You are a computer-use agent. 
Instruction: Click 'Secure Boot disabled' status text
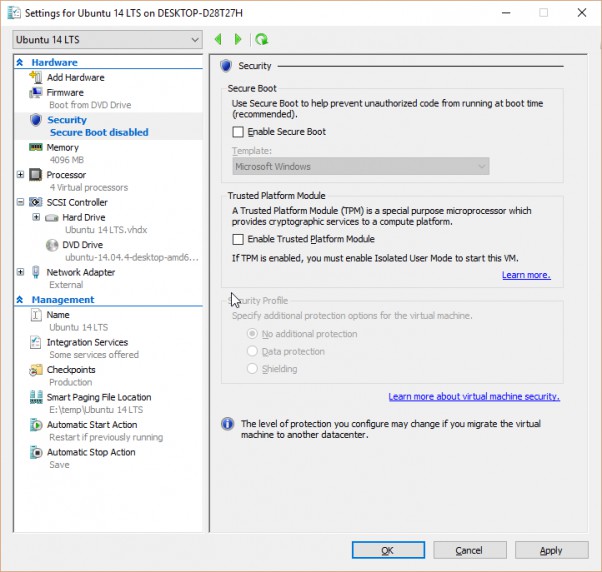(x=99, y=132)
